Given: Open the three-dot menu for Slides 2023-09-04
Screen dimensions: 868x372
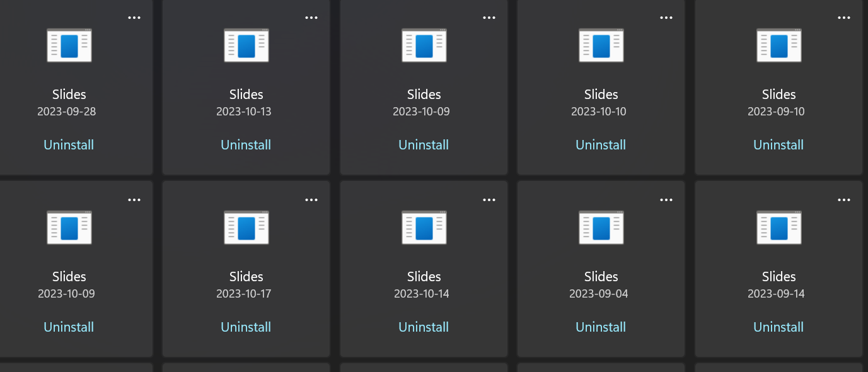Looking at the screenshot, I should coord(666,200).
